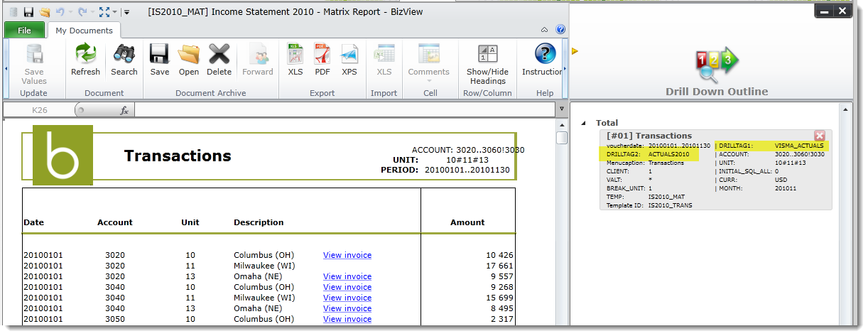Viewport: 868px width, 336px height.
Task: Click the blue help icon beside ribbon tabs
Action: point(560,30)
